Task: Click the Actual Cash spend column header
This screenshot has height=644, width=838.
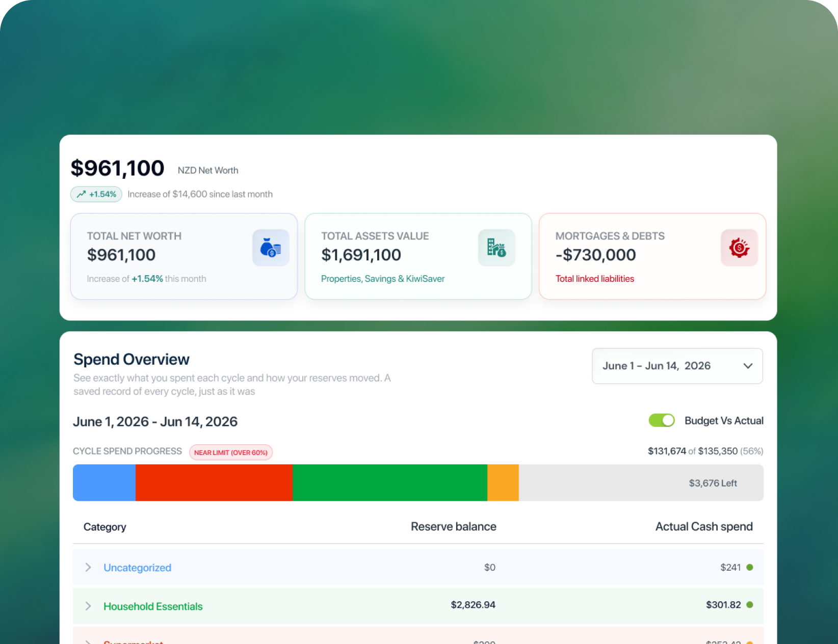Action: (704, 527)
